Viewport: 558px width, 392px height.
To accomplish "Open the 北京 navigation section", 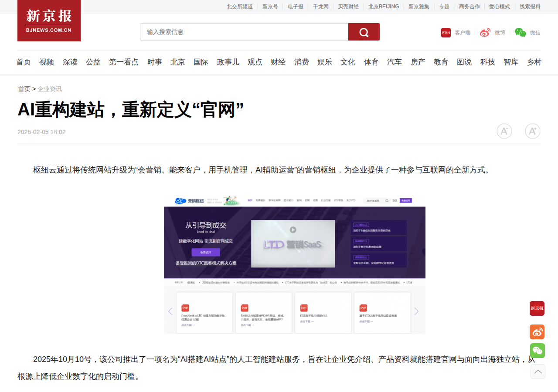I will (178, 62).
